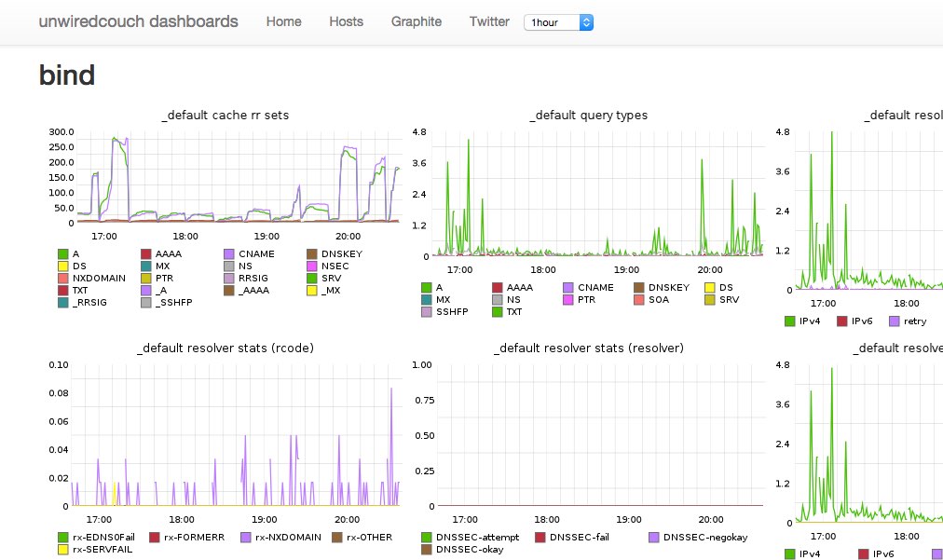The width and height of the screenshot is (943, 560).
Task: Open the Twitter navigation item
Action: 489,21
